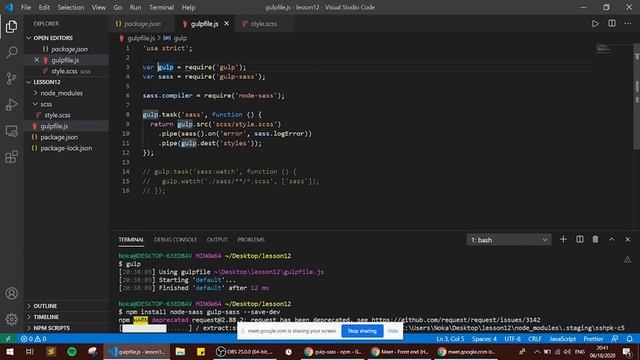The width and height of the screenshot is (640, 360).
Task: Switch to the Debug Console panel tab
Action: point(175,240)
